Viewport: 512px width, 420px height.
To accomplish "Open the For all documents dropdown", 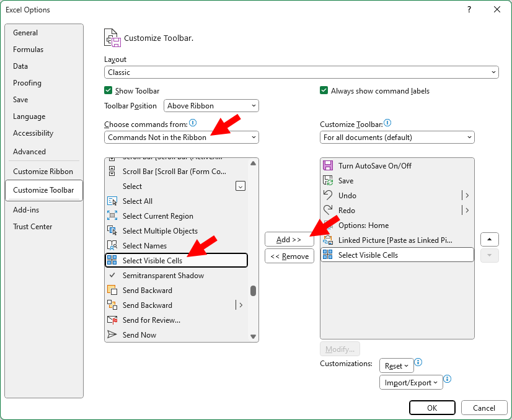I will [x=397, y=138].
